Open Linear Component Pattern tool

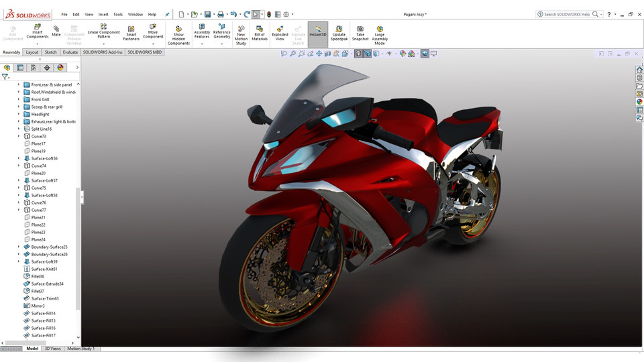tap(103, 32)
